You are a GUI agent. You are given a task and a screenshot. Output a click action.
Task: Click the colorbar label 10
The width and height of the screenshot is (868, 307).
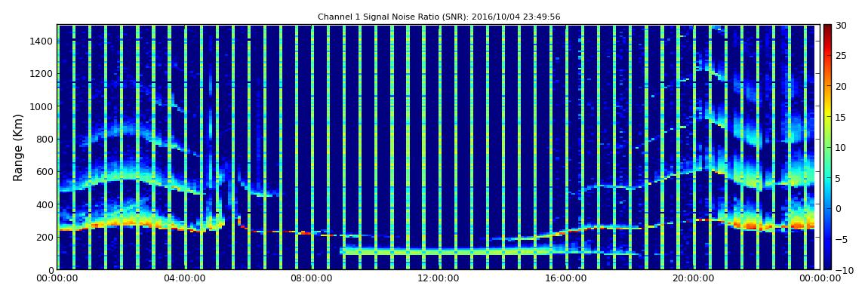click(x=842, y=147)
